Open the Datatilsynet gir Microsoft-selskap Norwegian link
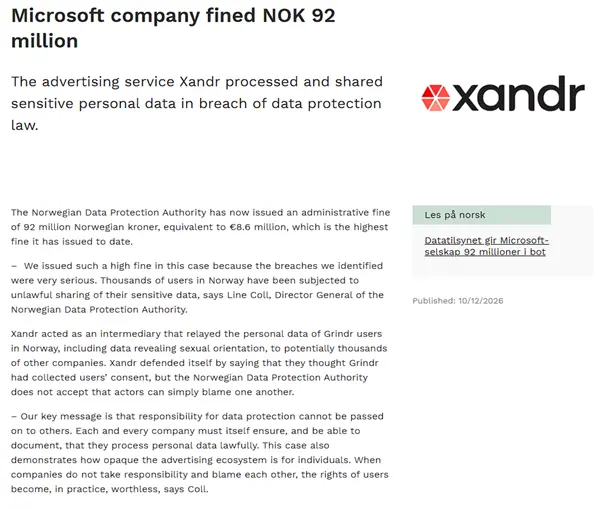600x509 pixels. coord(486,246)
